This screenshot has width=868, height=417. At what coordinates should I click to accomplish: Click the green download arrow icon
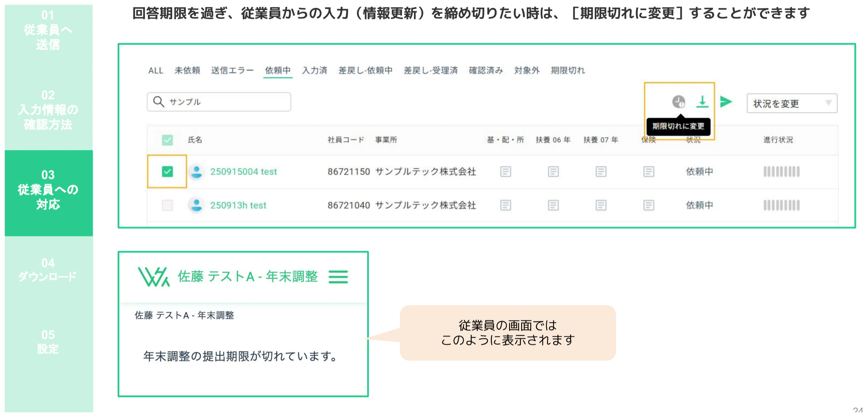(702, 102)
